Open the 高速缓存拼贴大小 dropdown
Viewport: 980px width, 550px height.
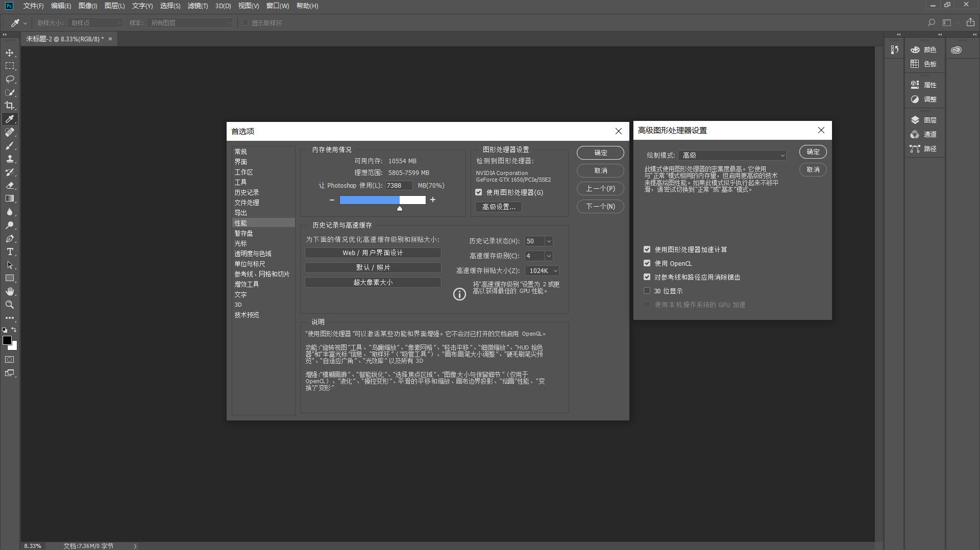coord(542,270)
